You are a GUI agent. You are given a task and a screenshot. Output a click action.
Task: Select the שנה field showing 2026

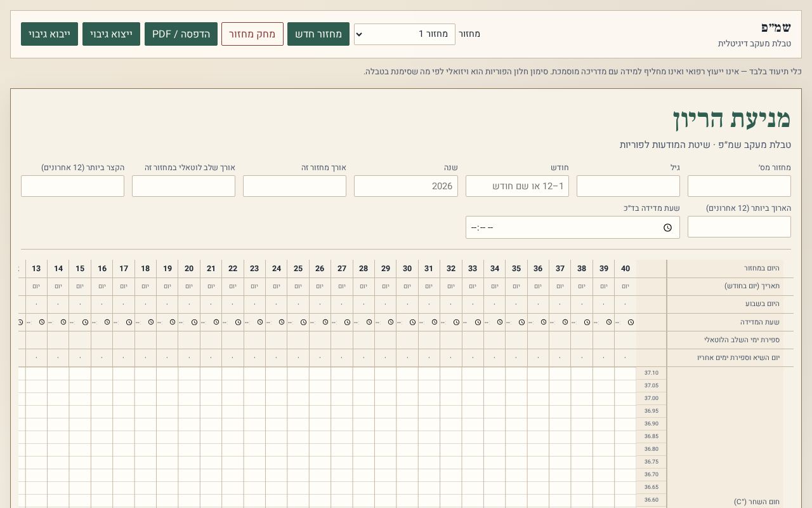[x=406, y=186]
